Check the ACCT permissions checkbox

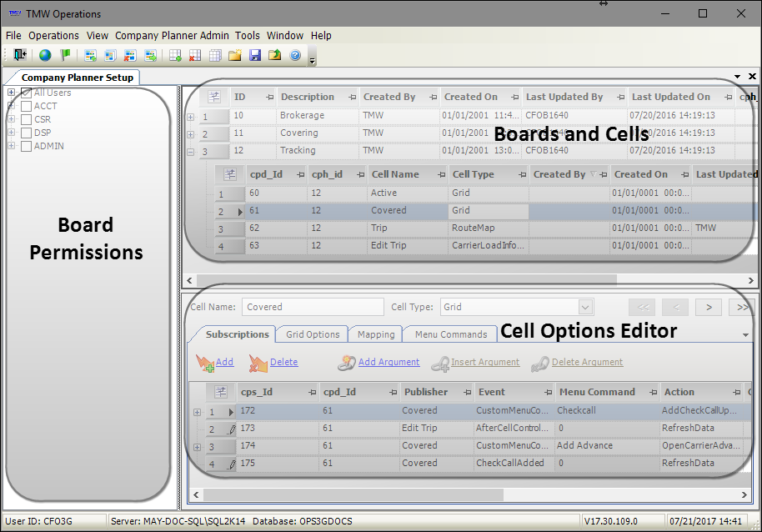tap(26, 106)
